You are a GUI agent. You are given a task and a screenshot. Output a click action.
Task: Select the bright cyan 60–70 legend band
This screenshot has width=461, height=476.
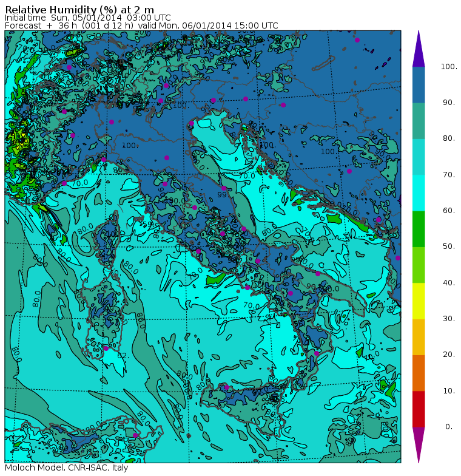(x=419, y=193)
